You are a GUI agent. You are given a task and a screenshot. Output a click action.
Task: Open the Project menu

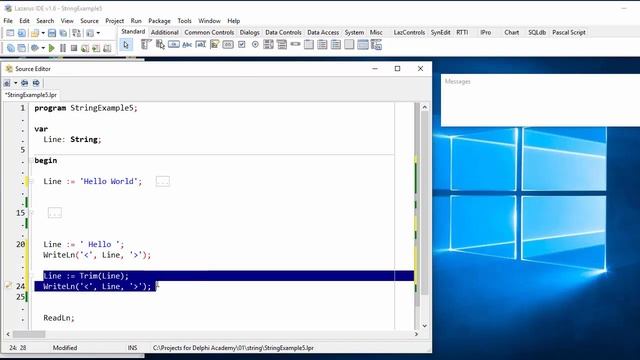(x=114, y=21)
